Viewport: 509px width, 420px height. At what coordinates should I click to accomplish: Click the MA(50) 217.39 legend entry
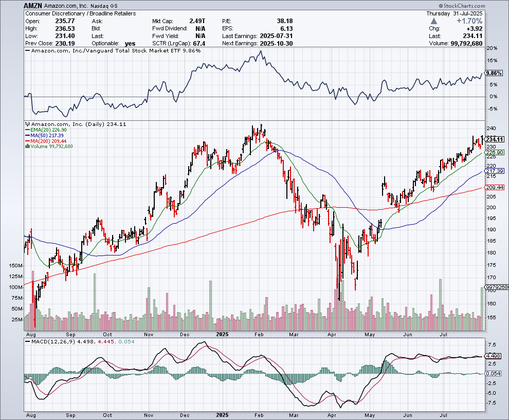(44, 135)
